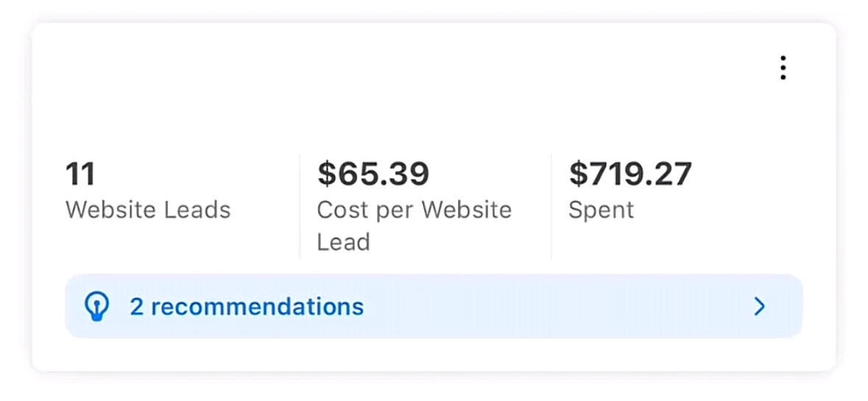Click the white space below the recommendations banner

pos(434,355)
